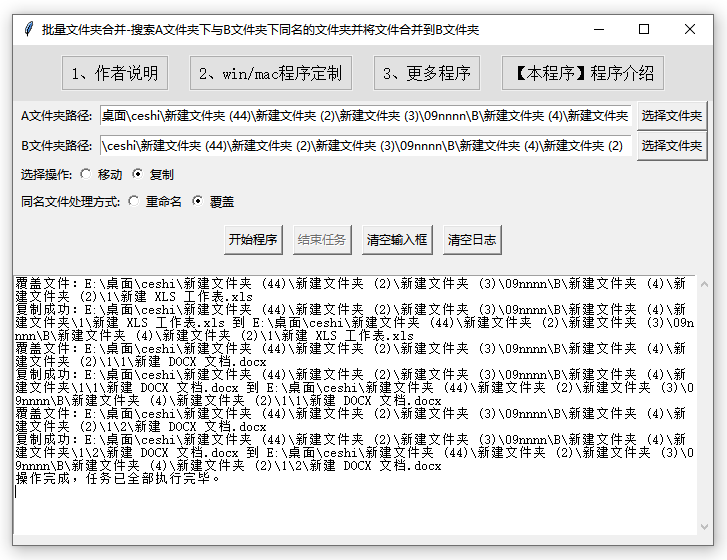
Task: Click the feather app icon in title bar
Action: 29,29
